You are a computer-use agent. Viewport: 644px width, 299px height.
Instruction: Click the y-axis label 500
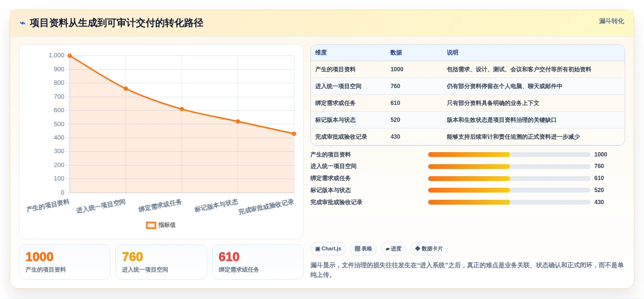click(59, 124)
